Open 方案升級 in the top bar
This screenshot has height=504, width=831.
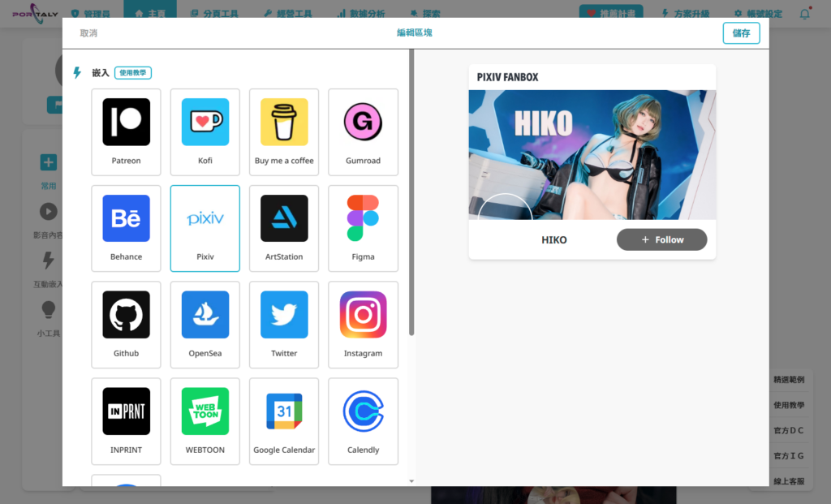686,13
